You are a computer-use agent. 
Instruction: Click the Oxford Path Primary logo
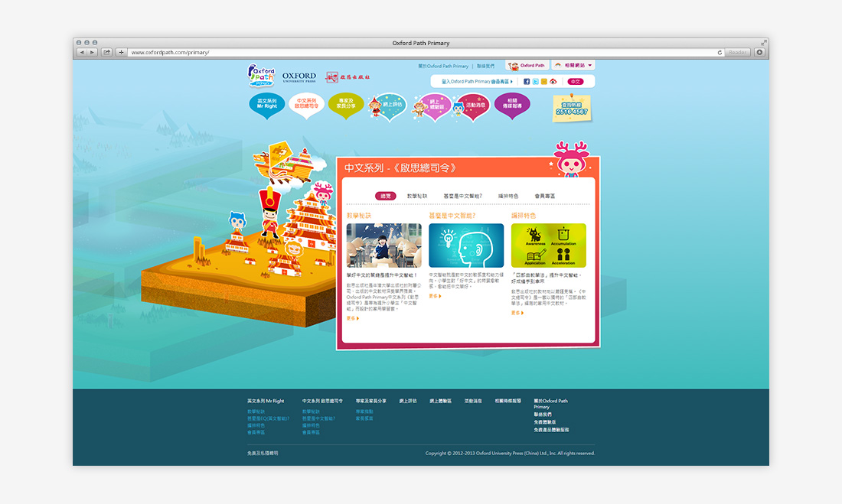click(262, 75)
